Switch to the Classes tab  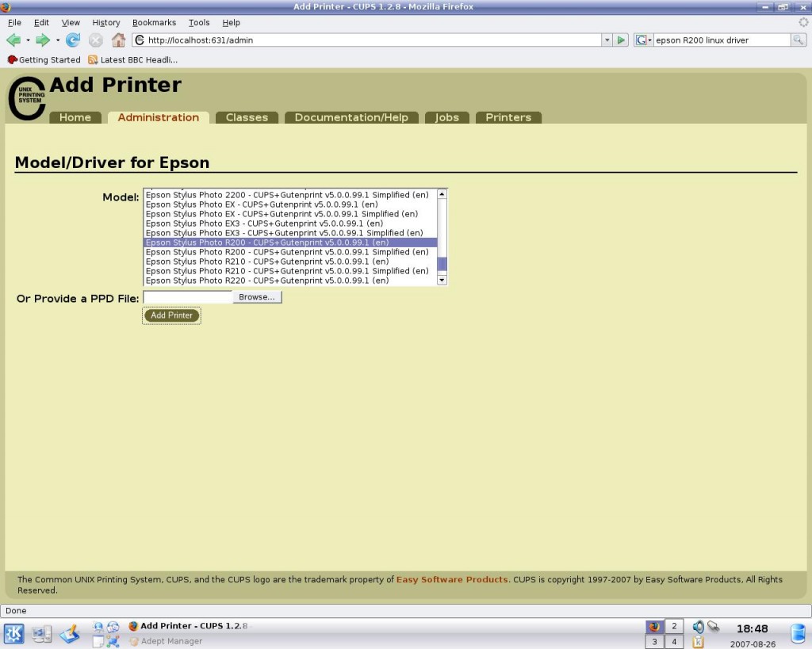click(x=247, y=117)
